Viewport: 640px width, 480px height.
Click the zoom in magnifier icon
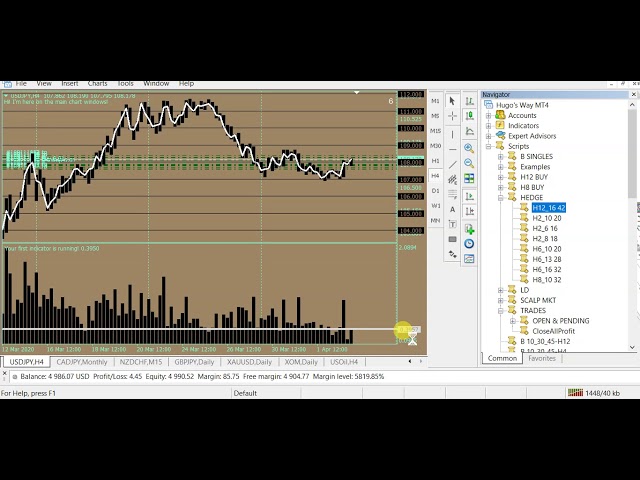(469, 148)
